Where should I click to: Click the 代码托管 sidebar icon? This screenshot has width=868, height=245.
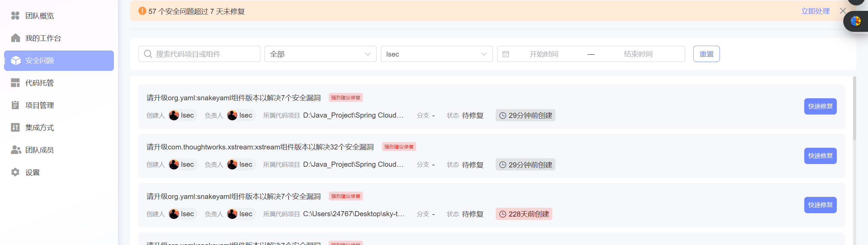(x=15, y=83)
